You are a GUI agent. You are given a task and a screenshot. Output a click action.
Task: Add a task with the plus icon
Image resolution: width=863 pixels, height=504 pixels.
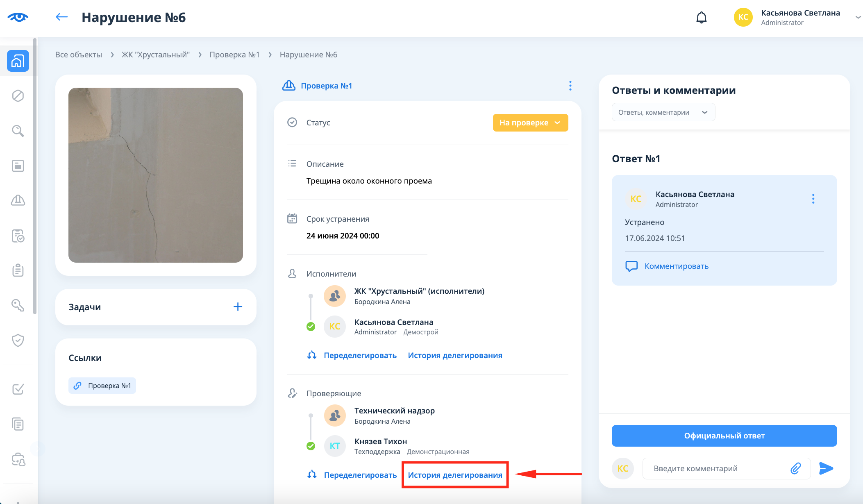[x=238, y=307]
